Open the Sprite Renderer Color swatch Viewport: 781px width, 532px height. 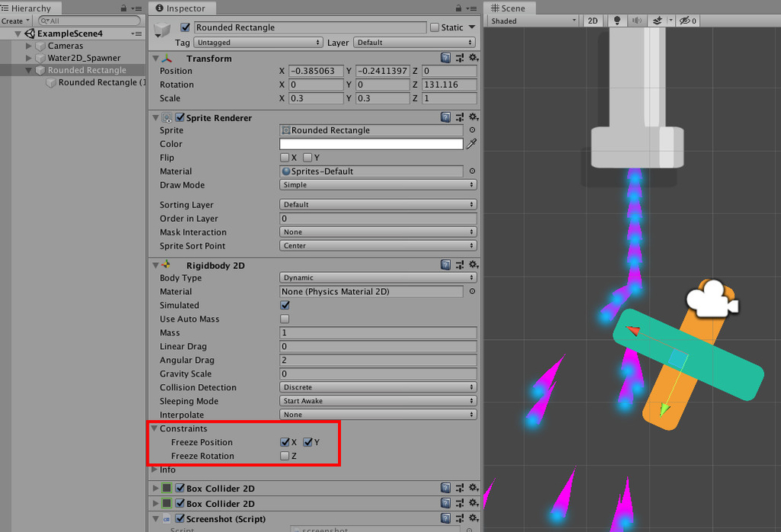point(371,144)
